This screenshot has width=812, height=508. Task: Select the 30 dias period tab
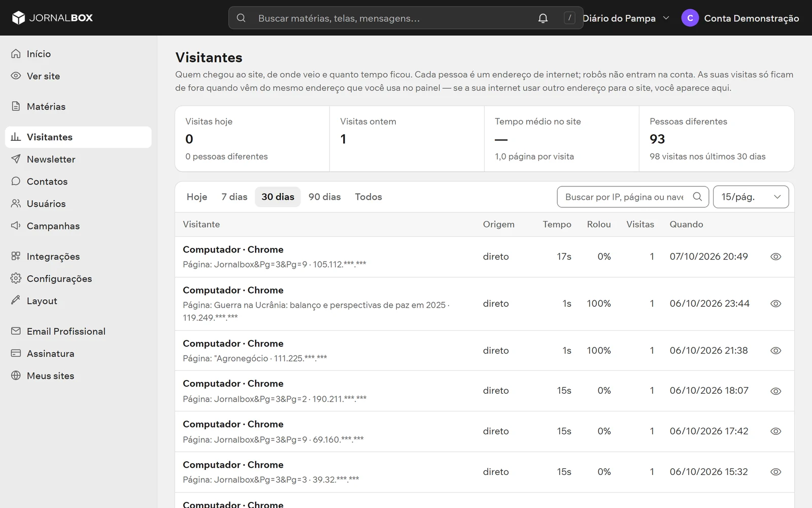(278, 197)
